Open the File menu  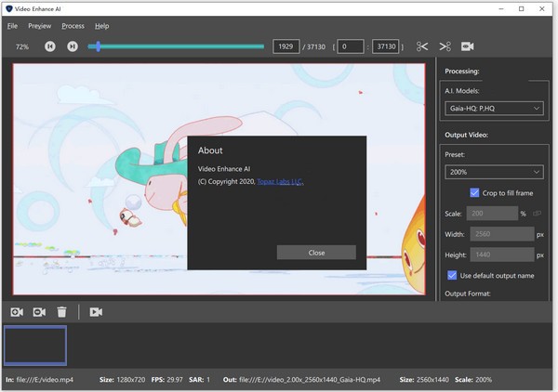point(12,26)
